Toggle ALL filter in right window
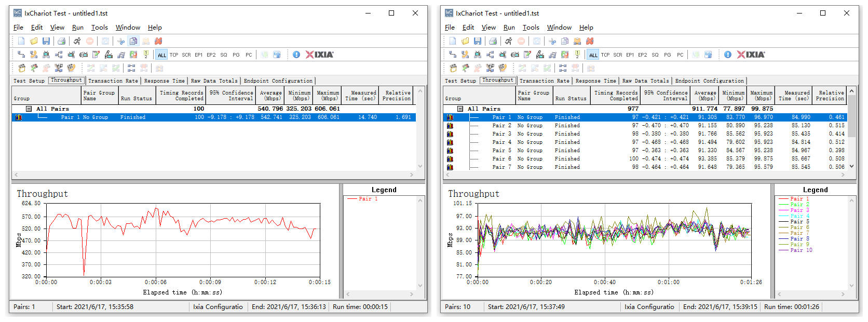Viewport: 868px width, 322px height. point(593,55)
